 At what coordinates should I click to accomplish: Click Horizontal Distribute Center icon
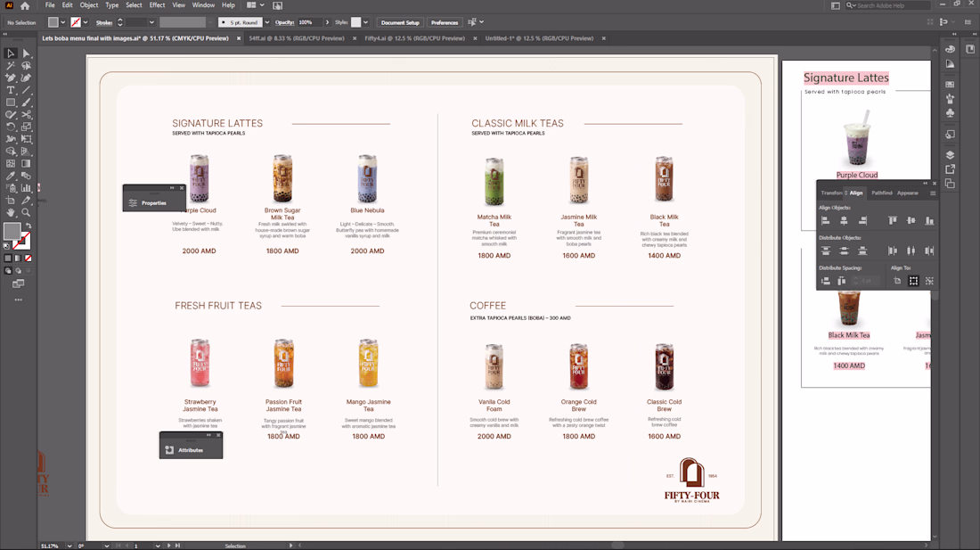point(911,250)
